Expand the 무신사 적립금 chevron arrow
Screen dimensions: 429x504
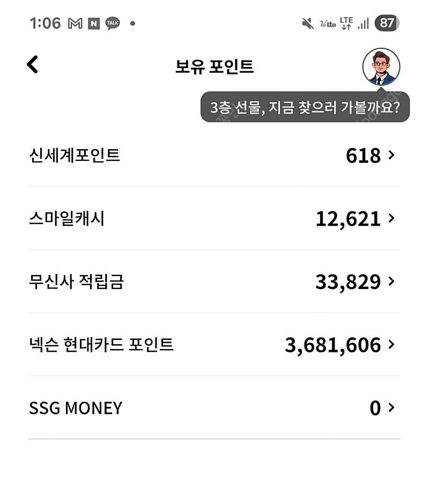tap(391, 281)
